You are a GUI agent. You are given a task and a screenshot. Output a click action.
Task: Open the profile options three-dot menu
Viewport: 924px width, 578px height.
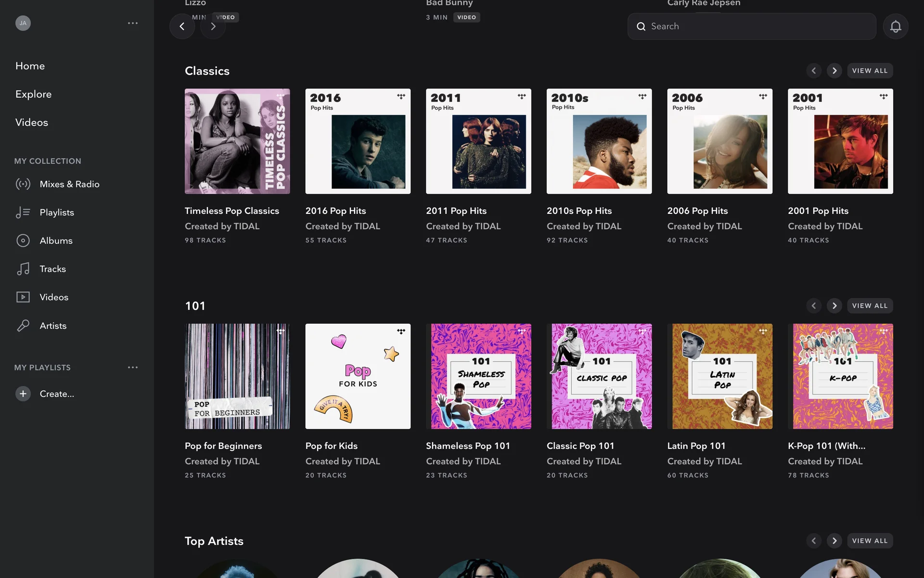[x=133, y=23]
